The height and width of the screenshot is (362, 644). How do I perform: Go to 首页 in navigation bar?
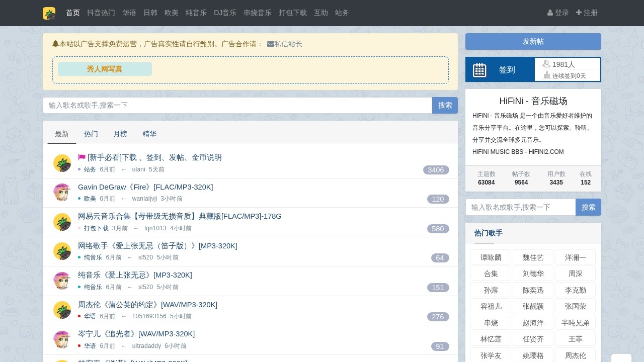[73, 13]
